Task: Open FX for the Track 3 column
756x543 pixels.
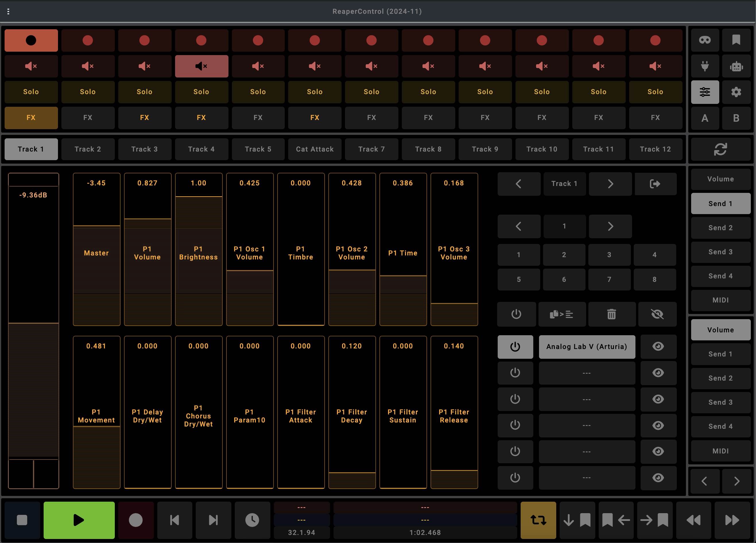Action: [x=144, y=118]
